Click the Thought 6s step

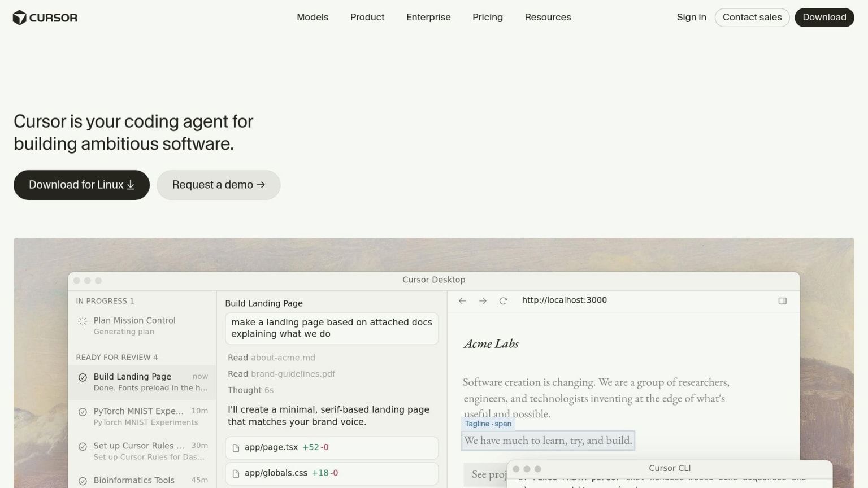click(x=250, y=390)
